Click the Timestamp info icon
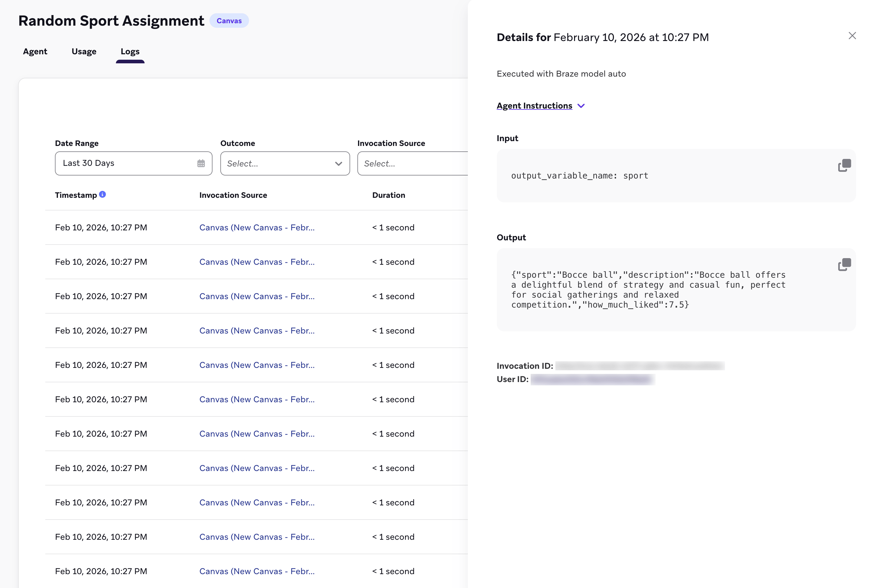 (x=102, y=194)
